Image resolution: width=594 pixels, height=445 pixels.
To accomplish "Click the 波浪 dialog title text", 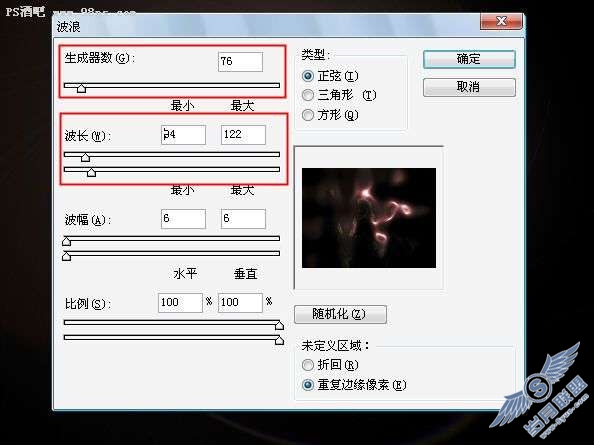I will 69,27.
